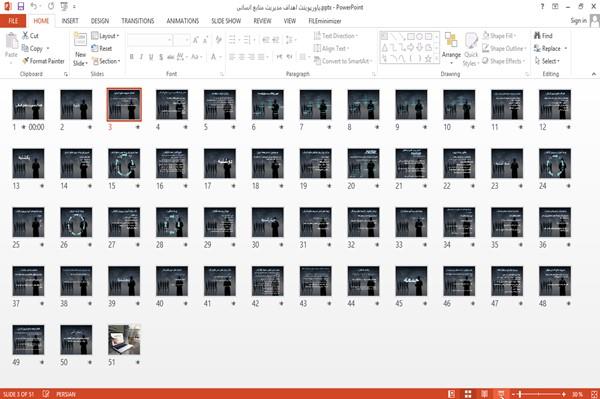
Task: Open the ANIMATIONS tab
Action: click(x=183, y=21)
